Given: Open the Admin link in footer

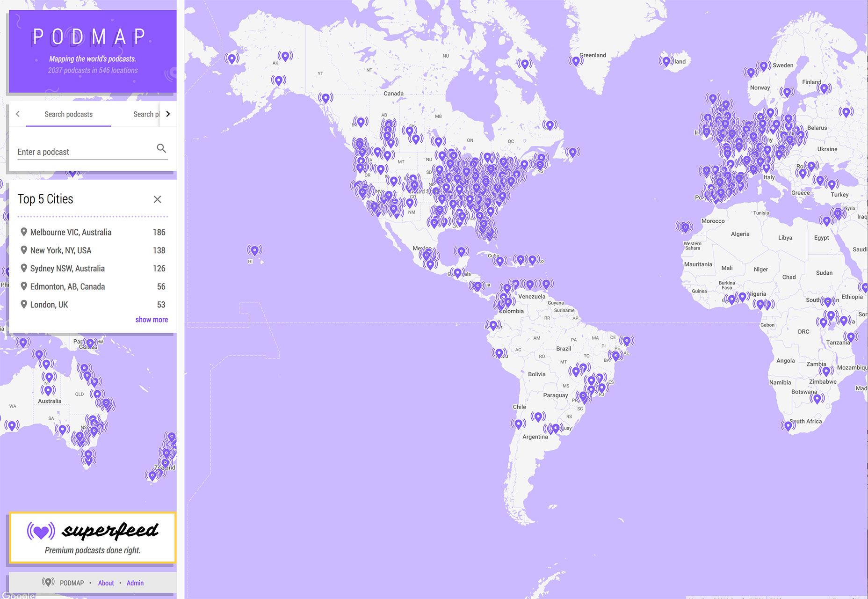Looking at the screenshot, I should point(135,583).
